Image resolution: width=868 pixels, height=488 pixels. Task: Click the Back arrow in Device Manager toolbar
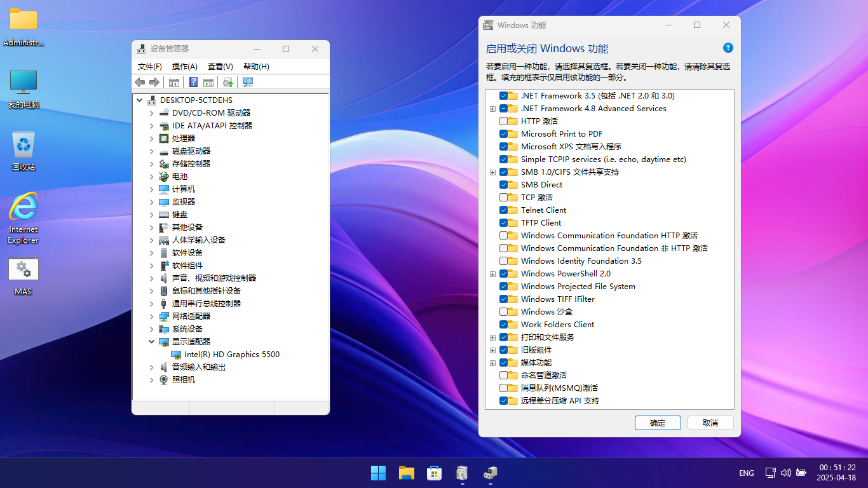point(140,82)
